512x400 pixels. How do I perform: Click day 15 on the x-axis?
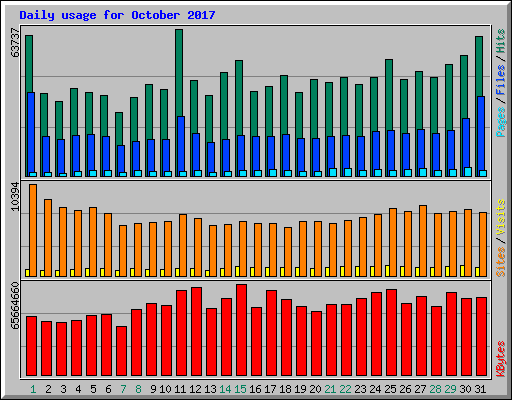click(x=240, y=389)
